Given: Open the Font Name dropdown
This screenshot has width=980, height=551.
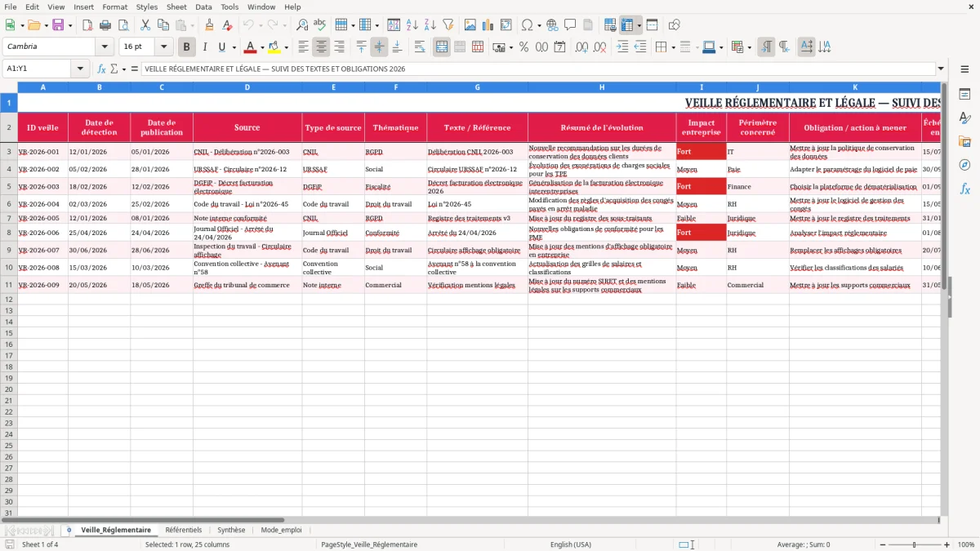Looking at the screenshot, I should click(x=105, y=47).
